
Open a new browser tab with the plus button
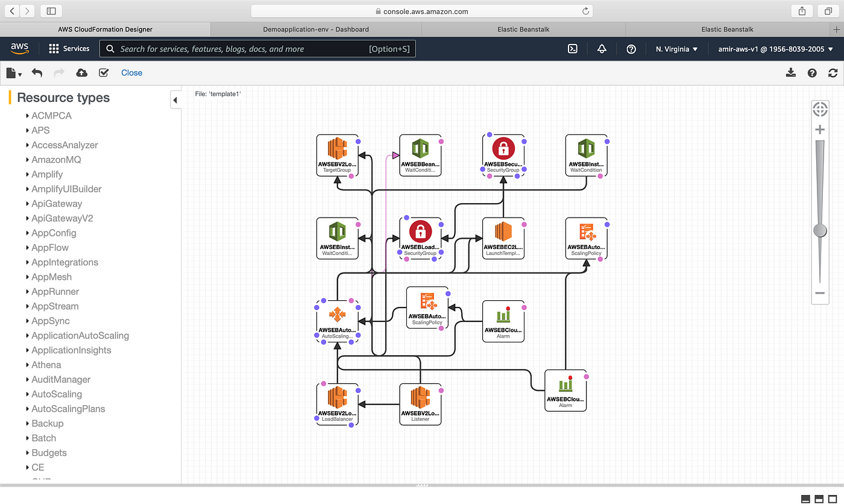coord(836,29)
